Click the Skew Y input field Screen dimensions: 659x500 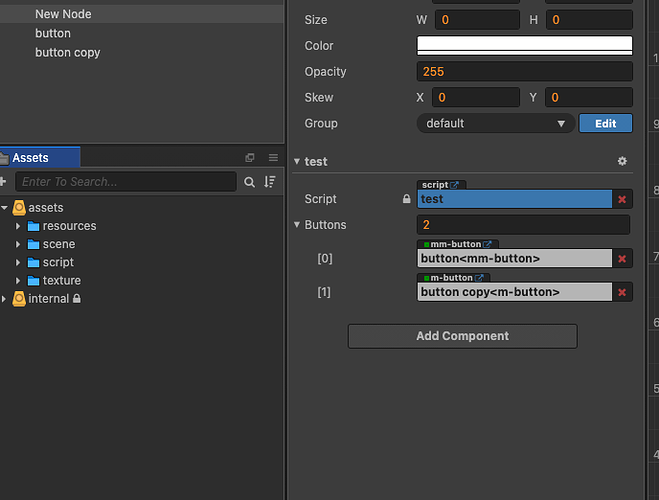pyautogui.click(x=589, y=97)
